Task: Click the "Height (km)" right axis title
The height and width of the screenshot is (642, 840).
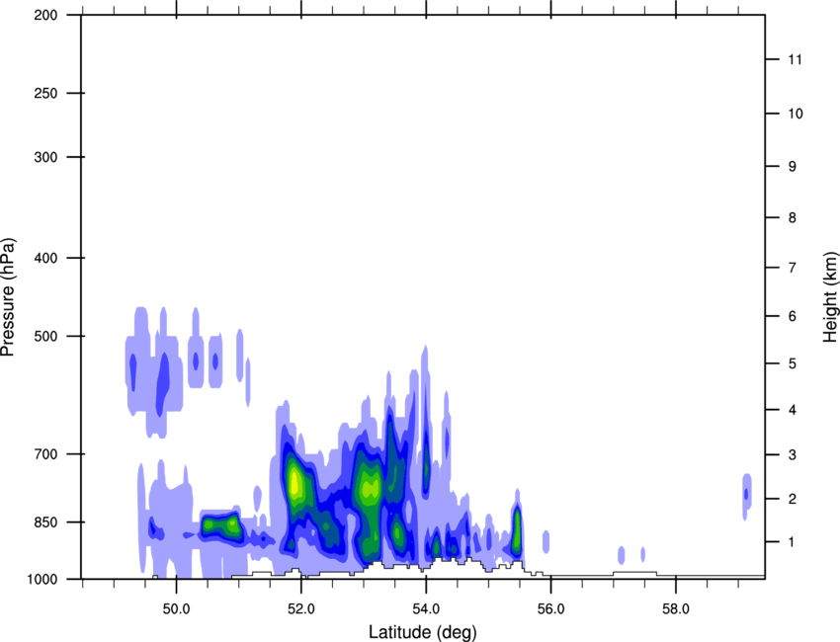Action: click(x=830, y=297)
